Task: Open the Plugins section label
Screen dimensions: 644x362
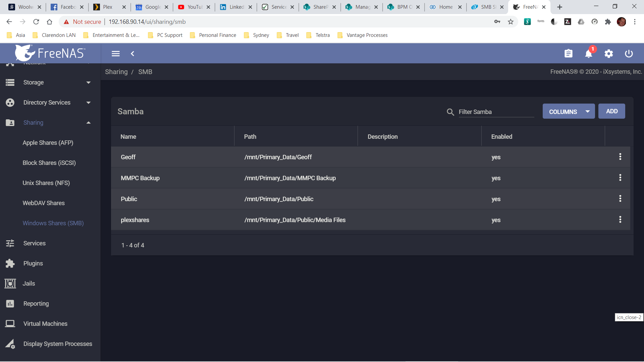Action: click(x=33, y=263)
